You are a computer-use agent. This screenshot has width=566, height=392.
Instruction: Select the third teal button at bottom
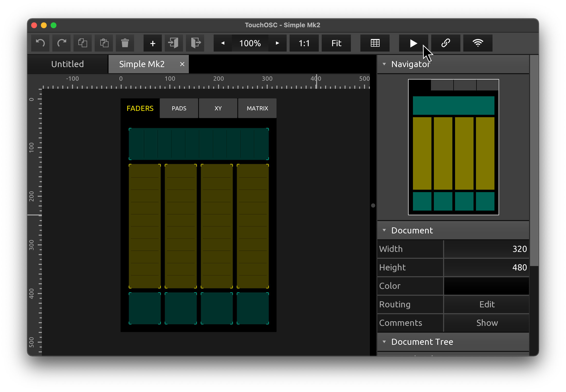(217, 309)
